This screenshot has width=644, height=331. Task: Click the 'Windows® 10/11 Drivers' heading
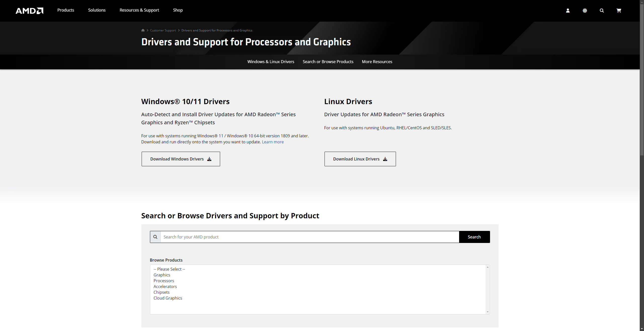point(185,101)
